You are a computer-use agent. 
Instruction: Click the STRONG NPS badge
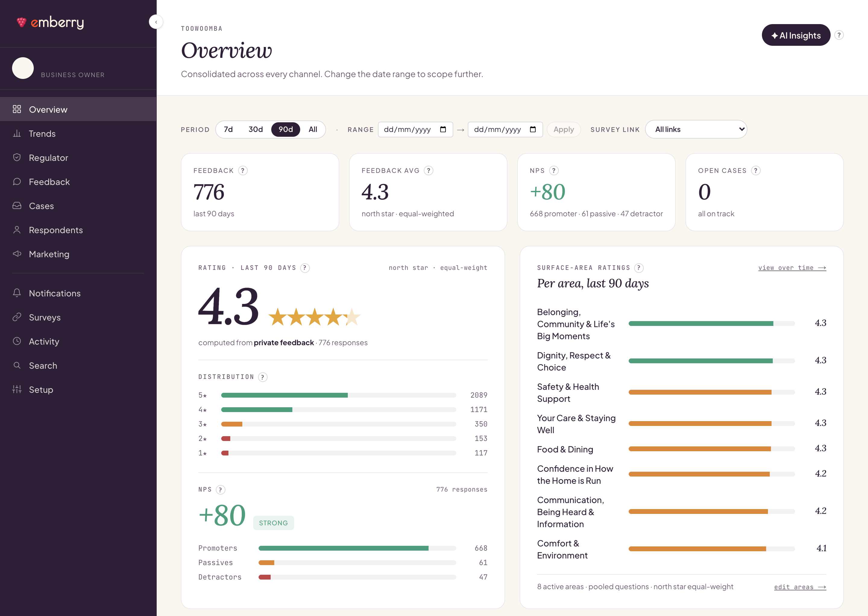coord(273,523)
